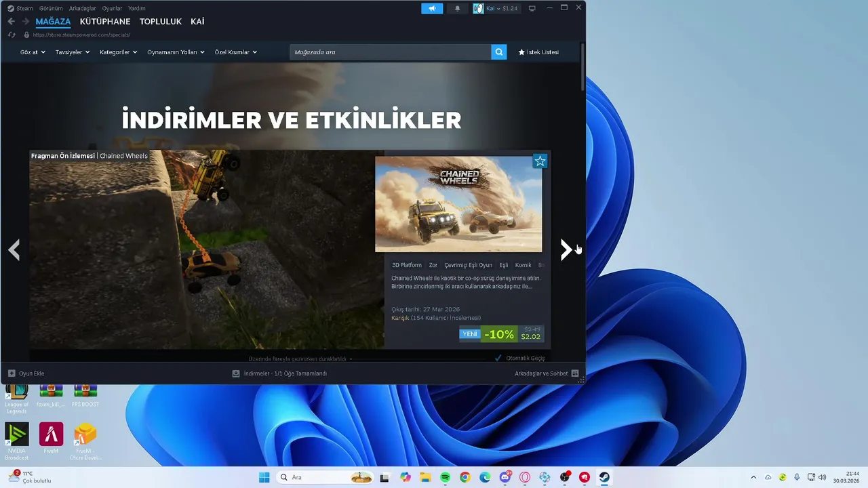Open the FiveM desktop icon
This screenshot has width=868, height=488.
pos(51,439)
